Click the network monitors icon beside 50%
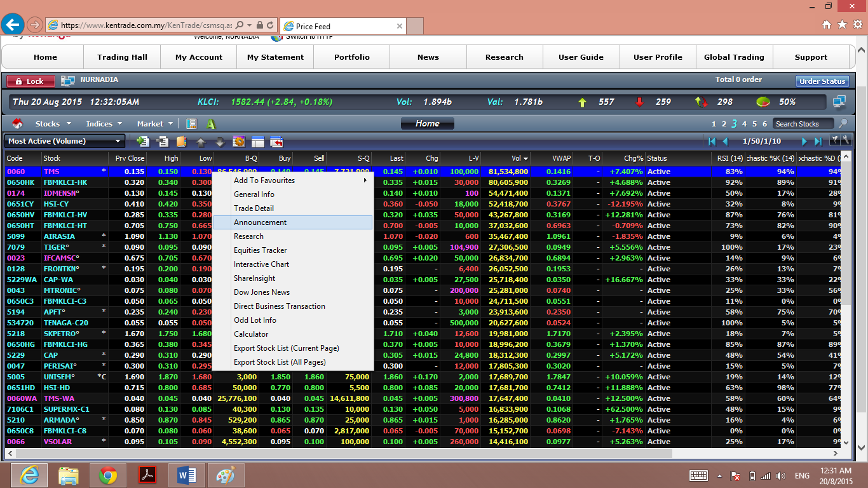This screenshot has width=868, height=488. coord(839,102)
